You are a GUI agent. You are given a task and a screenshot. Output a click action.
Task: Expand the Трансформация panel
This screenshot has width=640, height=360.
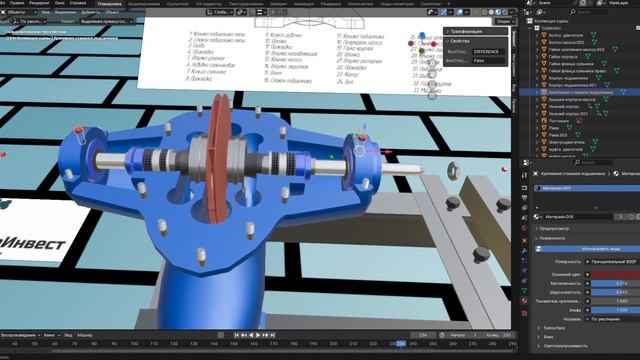click(476, 31)
